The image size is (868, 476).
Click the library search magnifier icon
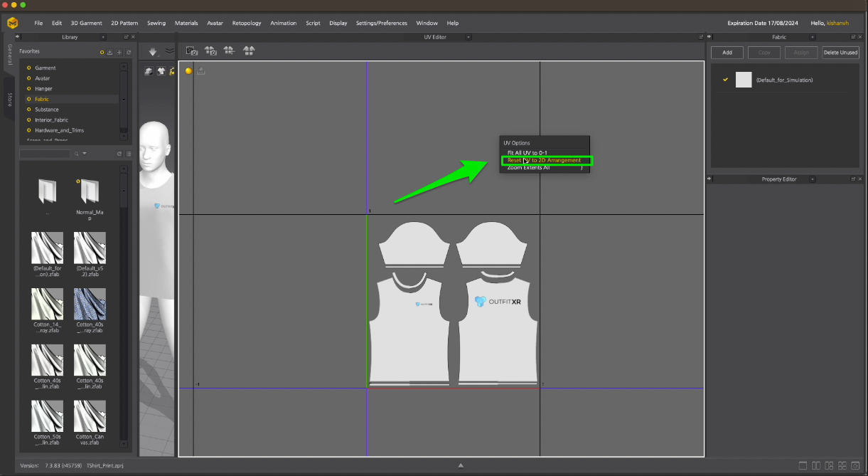pos(76,154)
